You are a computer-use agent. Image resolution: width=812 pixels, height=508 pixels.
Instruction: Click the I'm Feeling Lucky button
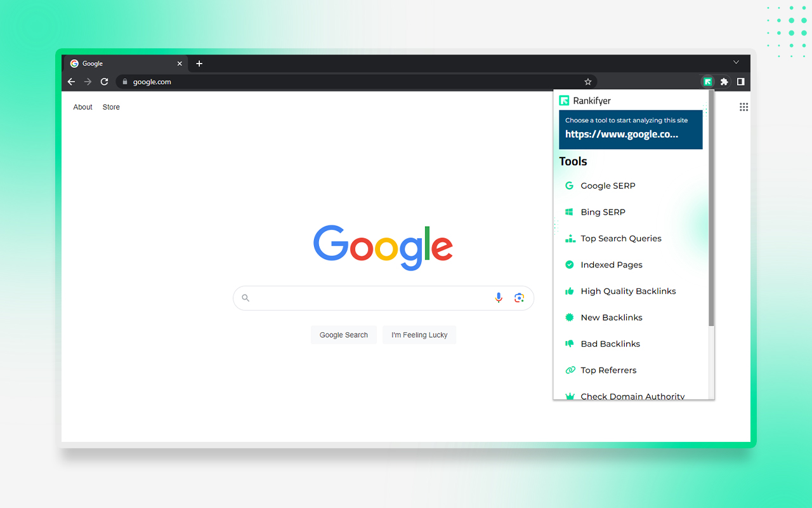pos(419,335)
